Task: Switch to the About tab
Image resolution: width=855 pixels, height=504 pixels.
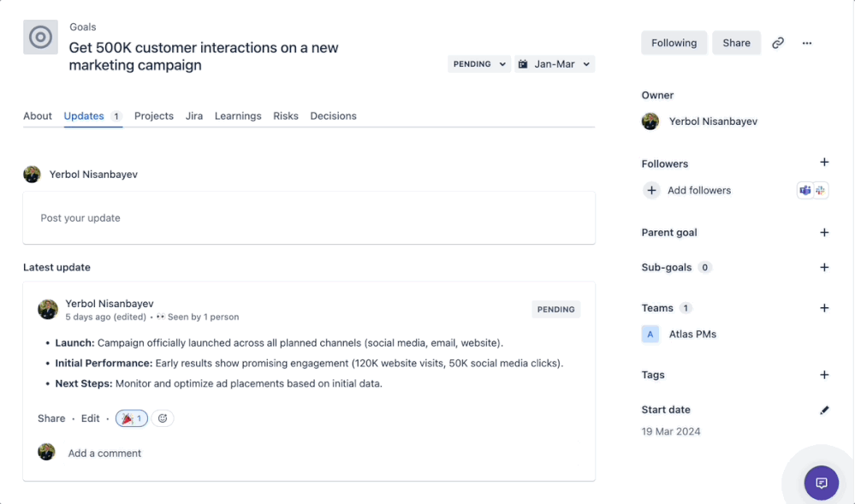Action: 37,116
